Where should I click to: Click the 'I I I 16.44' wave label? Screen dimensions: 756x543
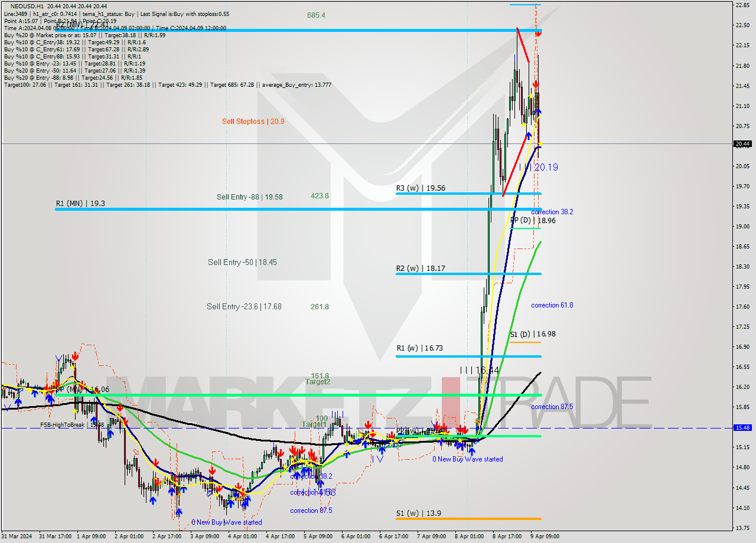point(480,370)
